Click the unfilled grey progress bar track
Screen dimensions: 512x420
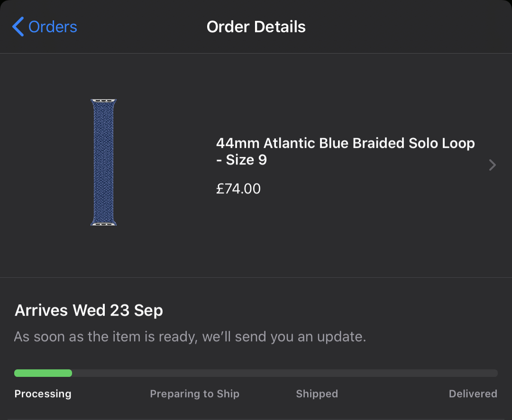click(285, 373)
